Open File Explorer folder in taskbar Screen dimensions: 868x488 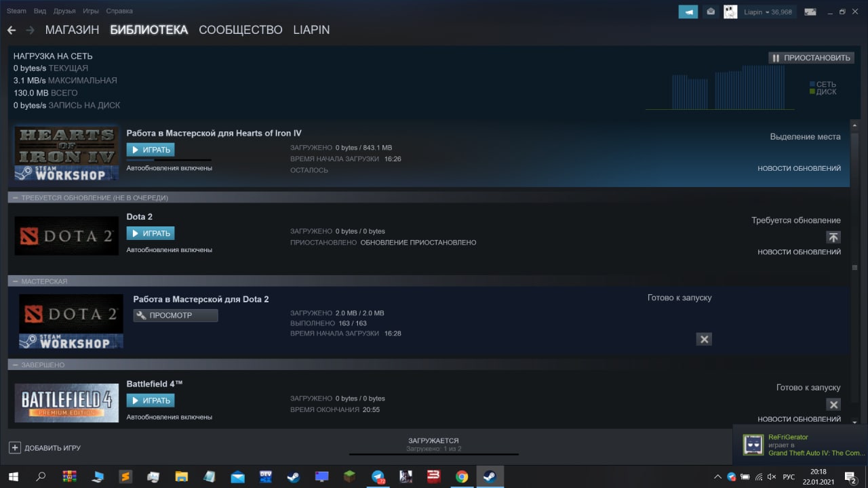click(181, 476)
